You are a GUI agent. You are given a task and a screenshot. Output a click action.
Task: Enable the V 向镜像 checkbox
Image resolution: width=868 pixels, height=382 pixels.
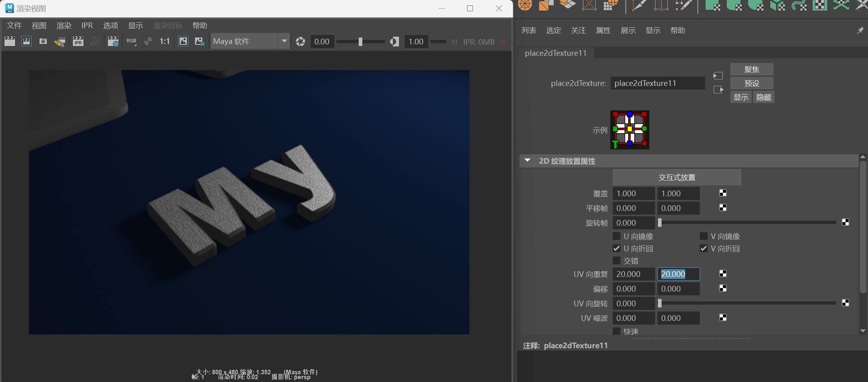click(704, 236)
